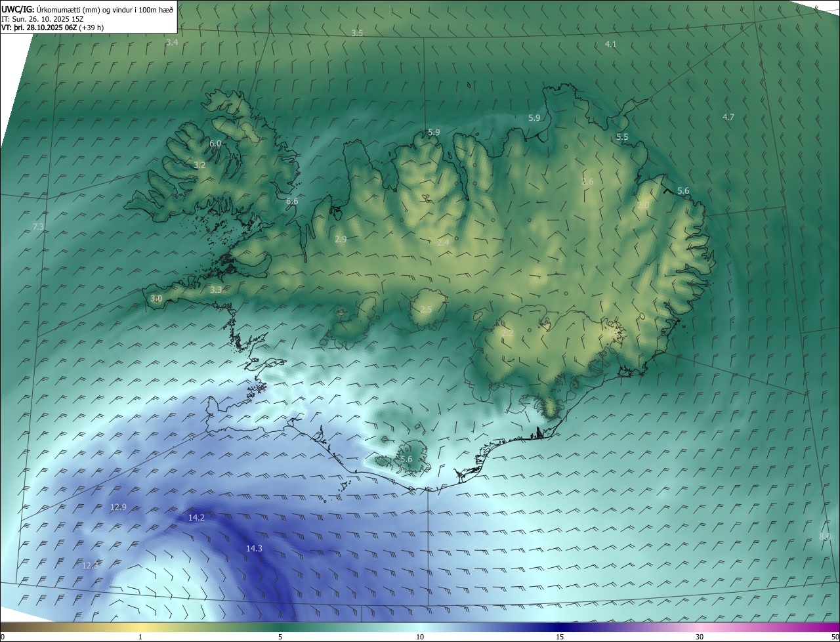Click the 3.4 value label
The height and width of the screenshot is (642, 840).
tap(172, 42)
